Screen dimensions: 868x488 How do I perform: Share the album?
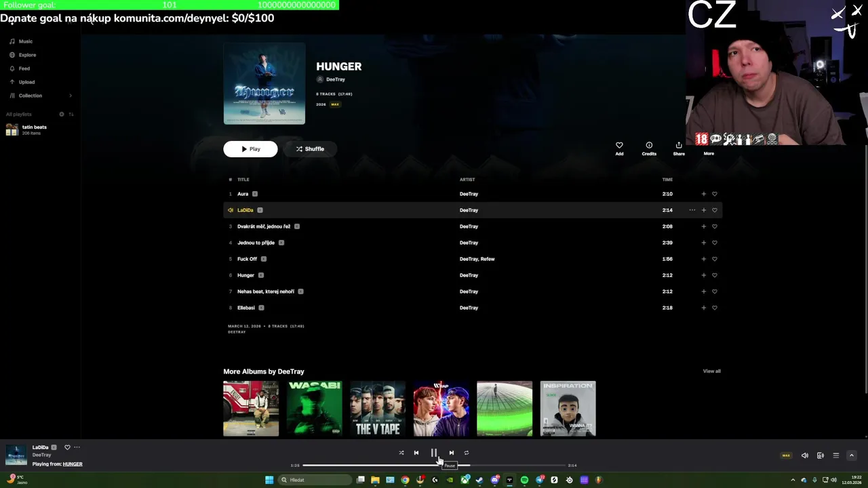click(679, 148)
